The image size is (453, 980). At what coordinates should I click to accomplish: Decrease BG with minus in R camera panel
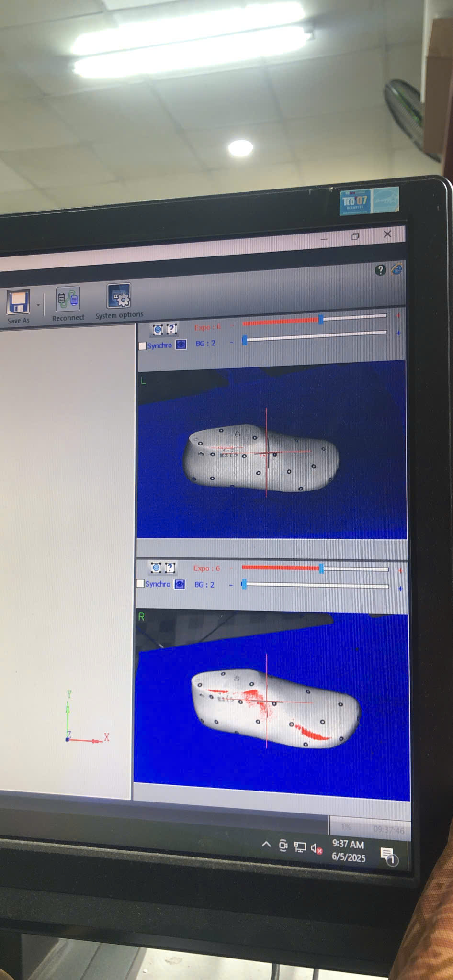point(231,585)
